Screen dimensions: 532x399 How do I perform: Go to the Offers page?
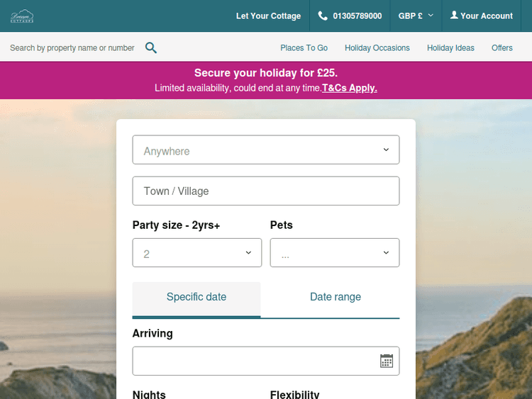502,48
